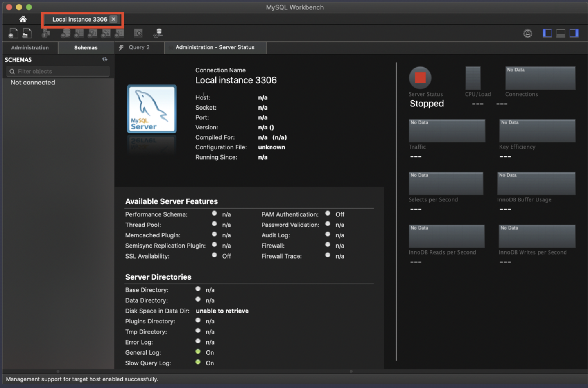Click the Selects per Second graph
The width and height of the screenshot is (588, 388).
coord(446,183)
